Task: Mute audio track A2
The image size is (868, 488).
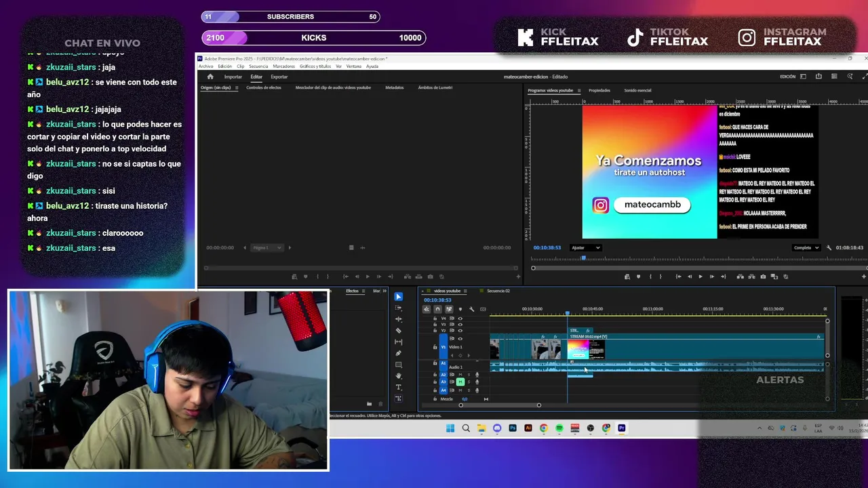Action: tap(460, 374)
